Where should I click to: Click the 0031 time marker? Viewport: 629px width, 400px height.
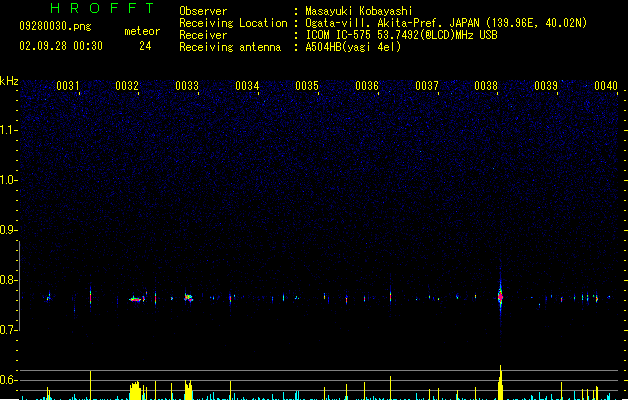[x=68, y=86]
